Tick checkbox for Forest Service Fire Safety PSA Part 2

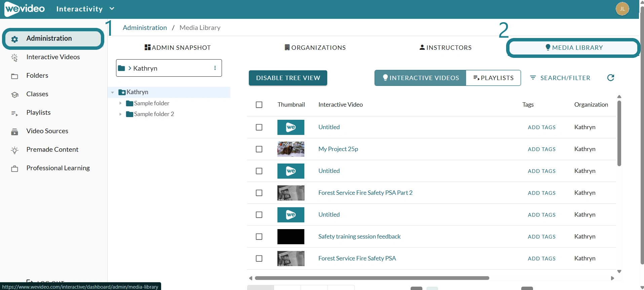(259, 193)
